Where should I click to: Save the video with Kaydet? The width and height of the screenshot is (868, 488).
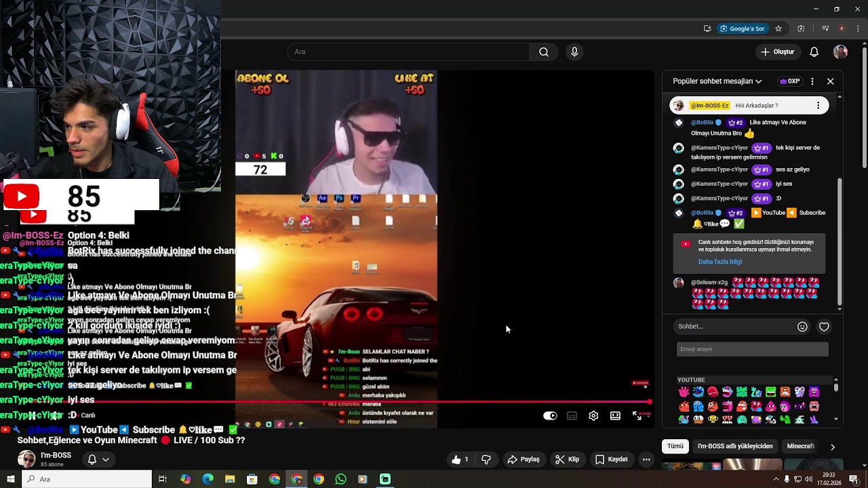(612, 460)
